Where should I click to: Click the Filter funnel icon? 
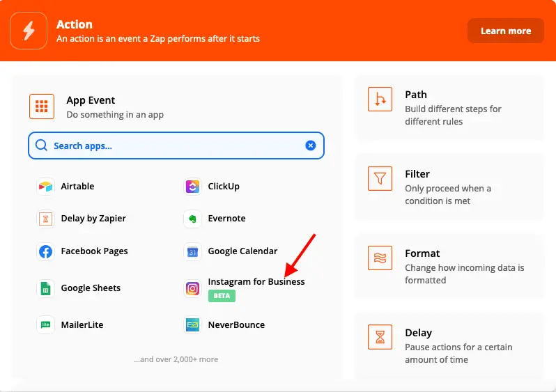click(x=380, y=179)
